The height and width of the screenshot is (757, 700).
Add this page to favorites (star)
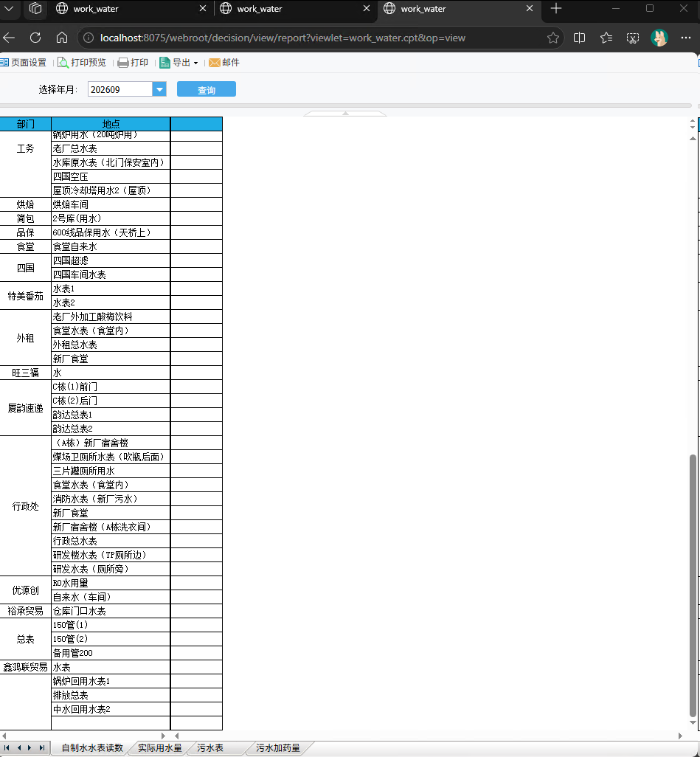553,38
